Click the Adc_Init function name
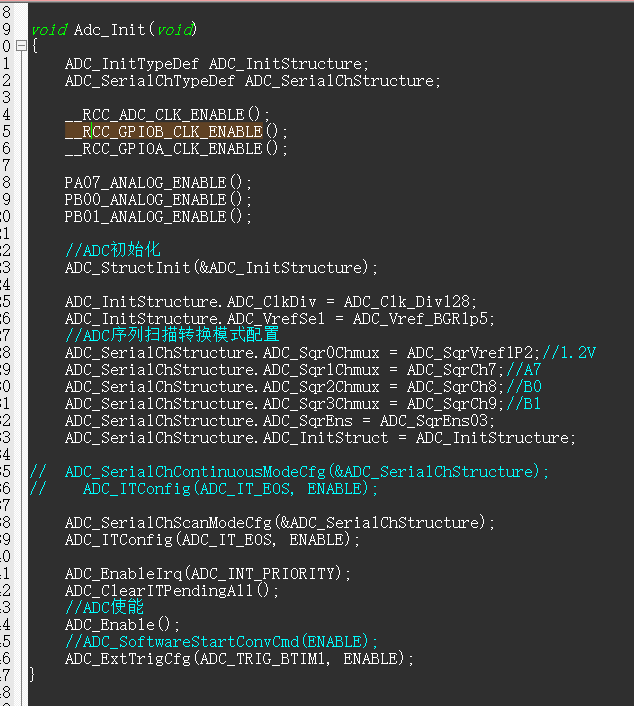This screenshot has width=634, height=706. (x=110, y=30)
